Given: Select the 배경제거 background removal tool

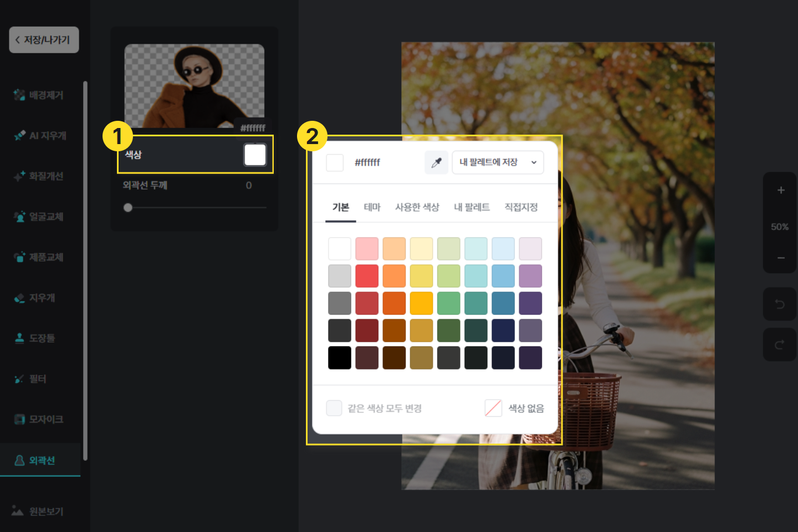Looking at the screenshot, I should (x=39, y=95).
